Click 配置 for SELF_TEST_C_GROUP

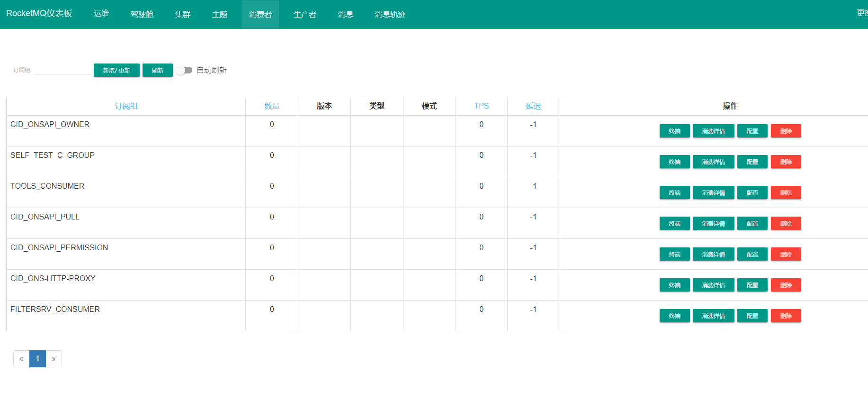coord(752,162)
